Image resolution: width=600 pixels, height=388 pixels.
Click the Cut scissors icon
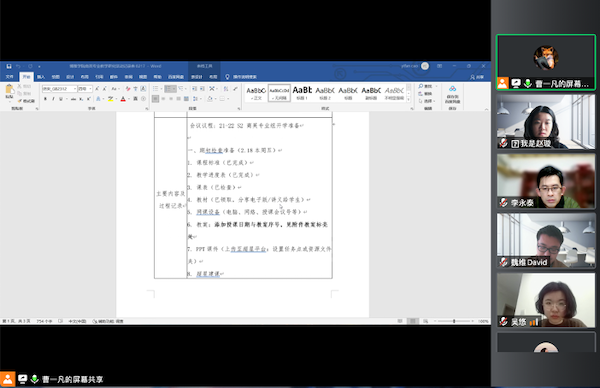point(20,86)
